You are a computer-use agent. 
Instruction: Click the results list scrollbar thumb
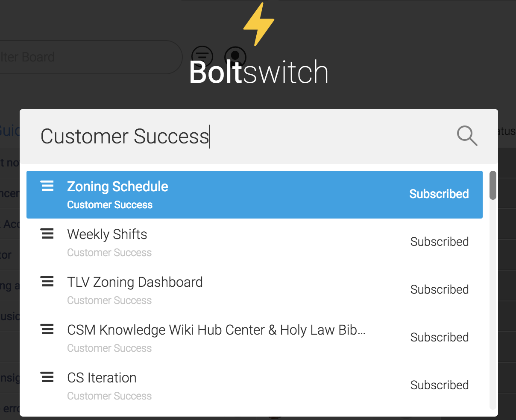pos(493,185)
